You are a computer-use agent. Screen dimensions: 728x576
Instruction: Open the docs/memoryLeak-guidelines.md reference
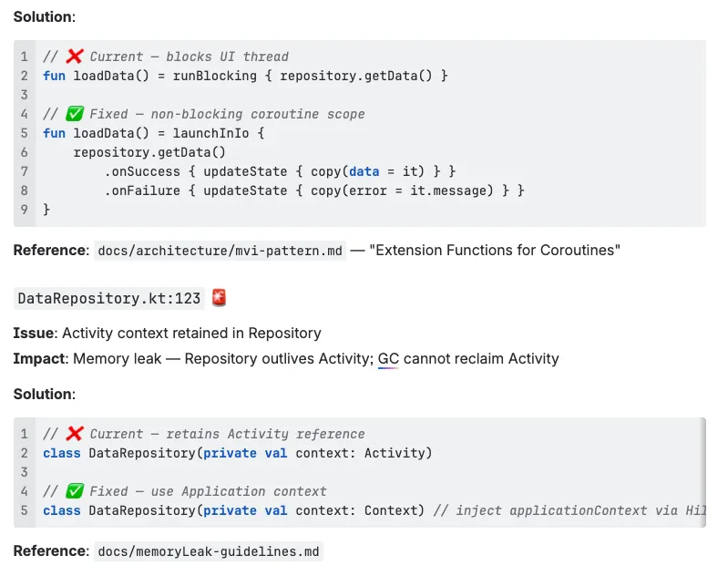click(209, 551)
